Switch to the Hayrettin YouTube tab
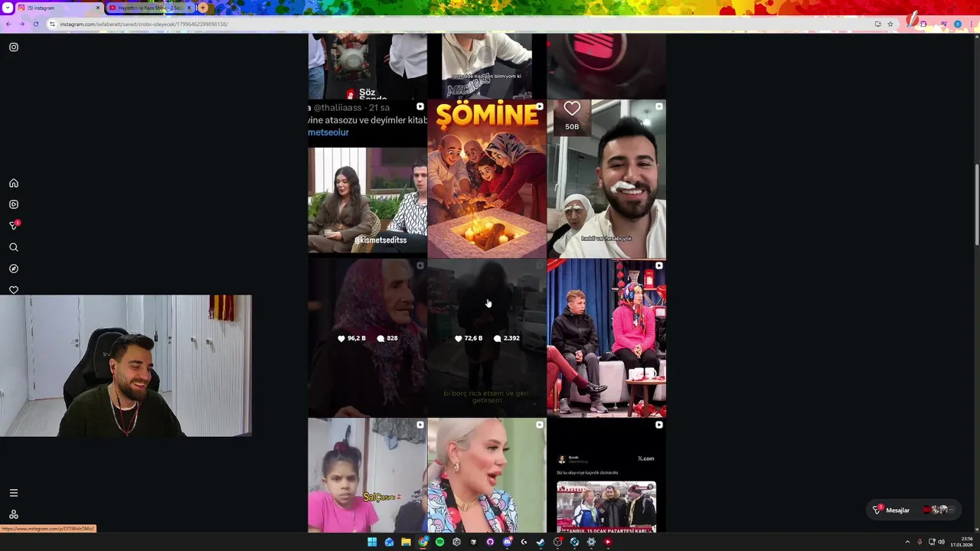Viewport: 980px width, 551px height. point(149,8)
